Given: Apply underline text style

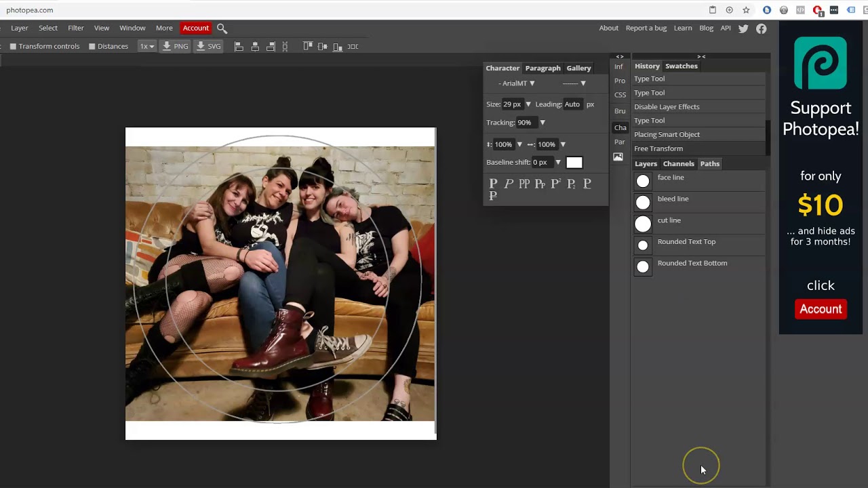Looking at the screenshot, I should pyautogui.click(x=587, y=184).
